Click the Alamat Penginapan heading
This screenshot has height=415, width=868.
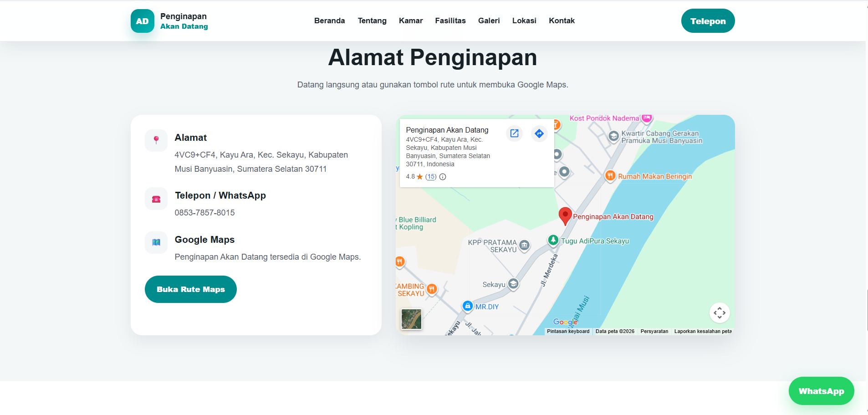pyautogui.click(x=433, y=57)
